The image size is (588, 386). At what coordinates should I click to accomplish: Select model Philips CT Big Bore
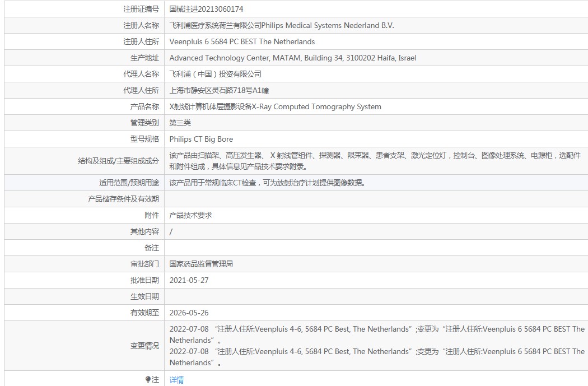[201, 139]
